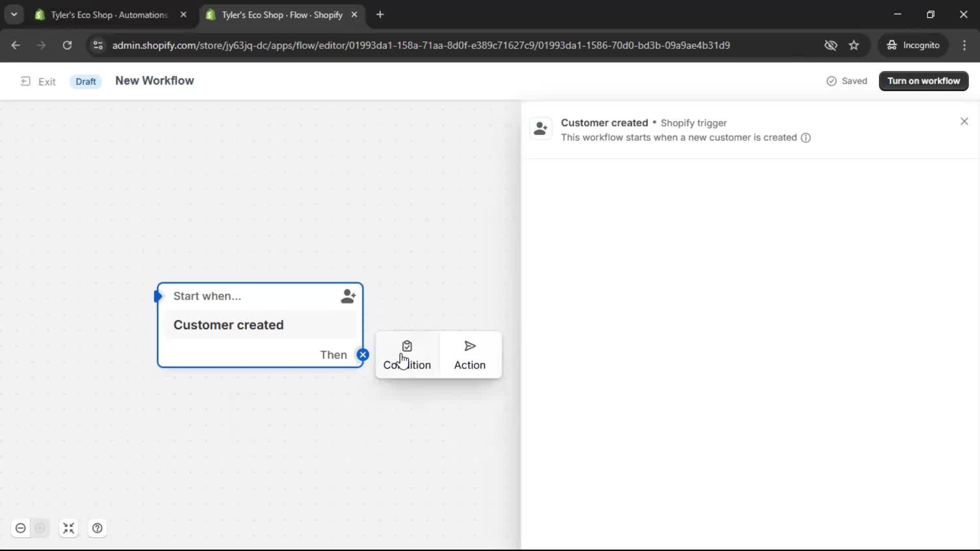Viewport: 980px width, 551px height.
Task: Select the Action option for the workflow
Action: 469,355
